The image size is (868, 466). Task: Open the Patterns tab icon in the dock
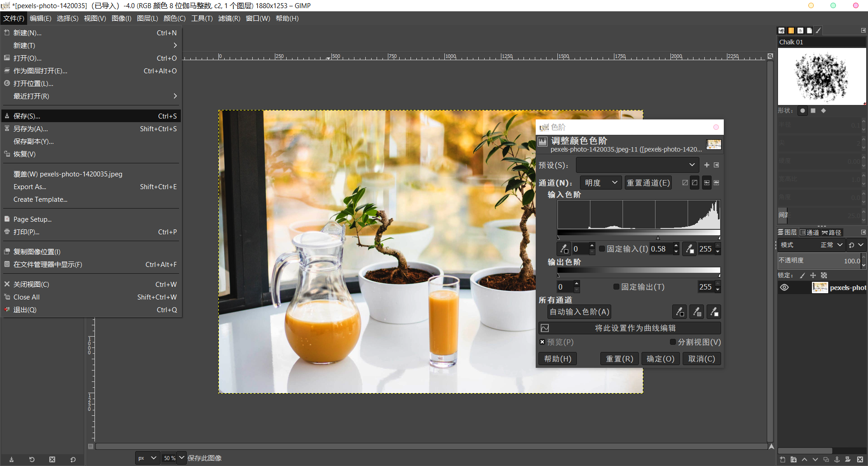point(791,31)
